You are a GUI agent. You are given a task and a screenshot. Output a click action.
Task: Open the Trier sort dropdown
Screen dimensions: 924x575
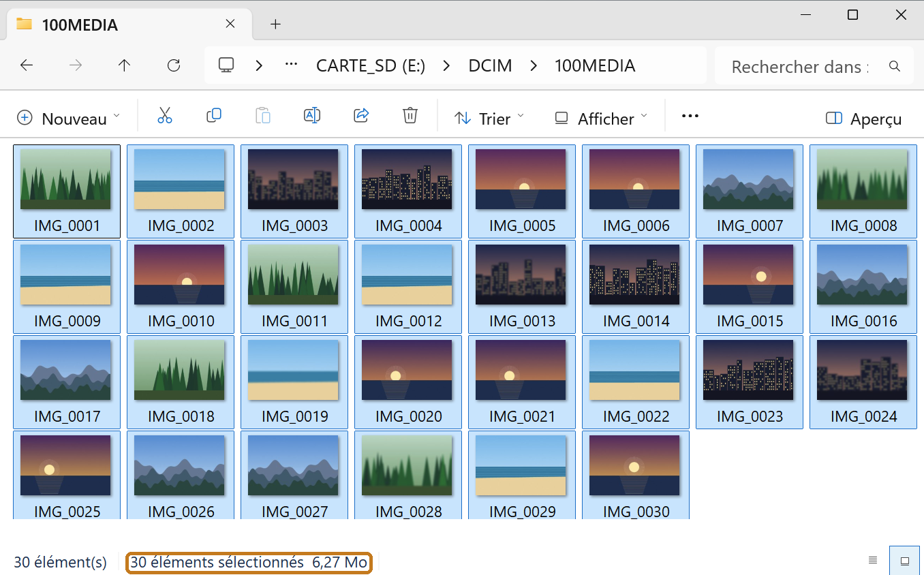[489, 119]
